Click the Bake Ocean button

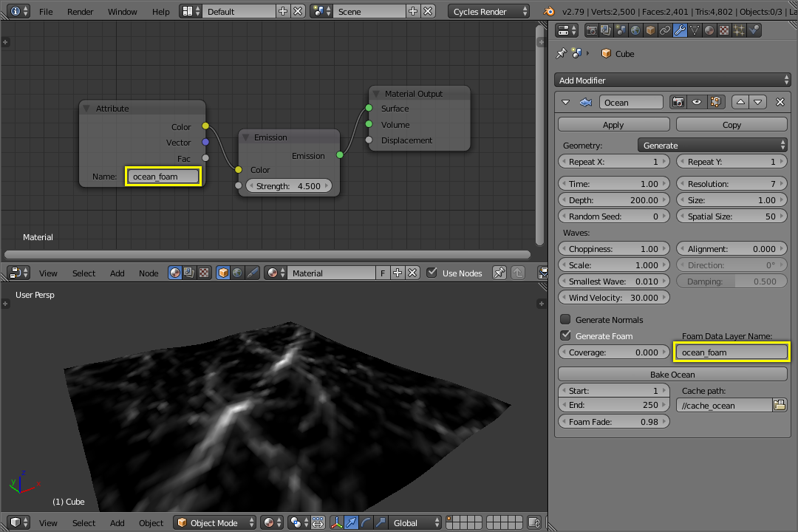(x=672, y=375)
